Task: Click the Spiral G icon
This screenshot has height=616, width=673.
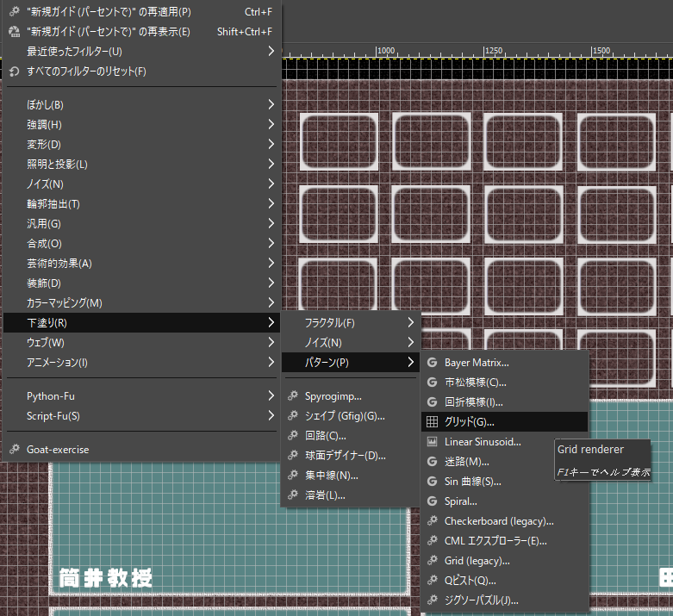Action: coord(433,501)
